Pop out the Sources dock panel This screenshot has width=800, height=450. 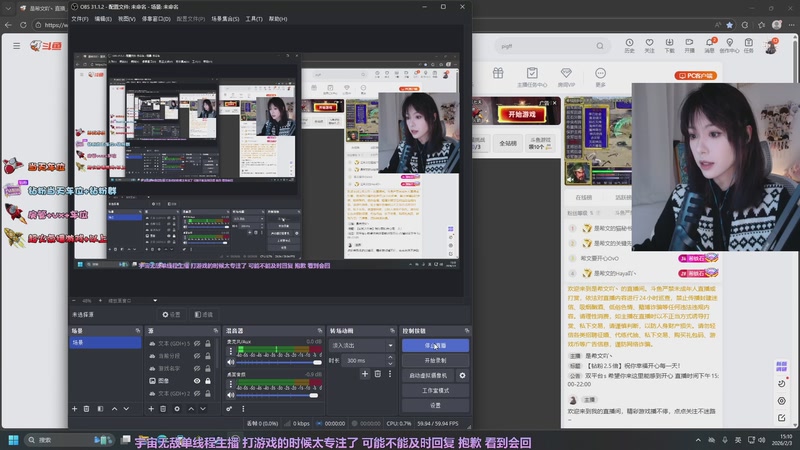(x=215, y=331)
